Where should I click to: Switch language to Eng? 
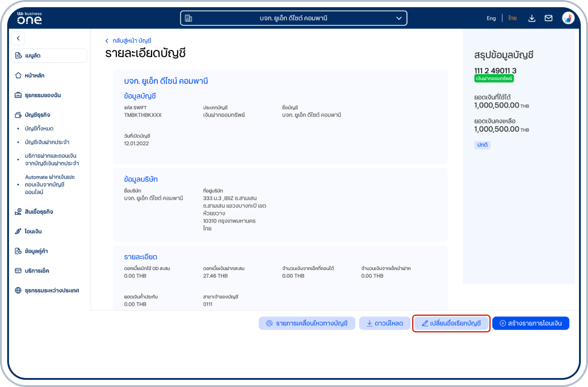[491, 18]
